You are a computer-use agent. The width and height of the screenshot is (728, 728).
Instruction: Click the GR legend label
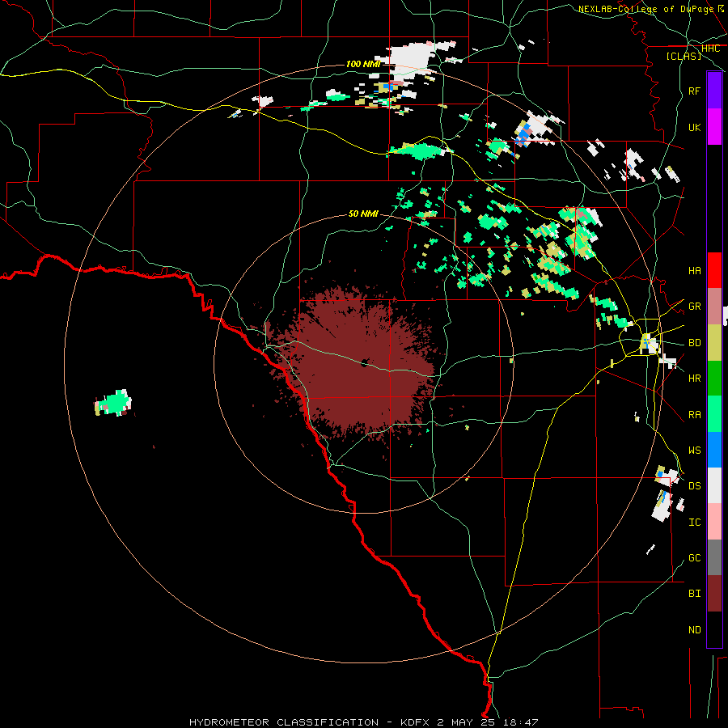[x=695, y=307]
